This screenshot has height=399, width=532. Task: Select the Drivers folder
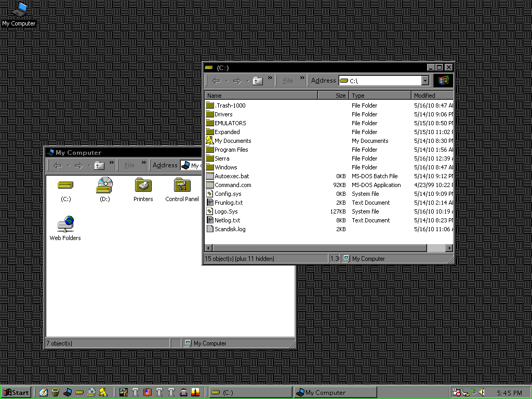coord(219,114)
